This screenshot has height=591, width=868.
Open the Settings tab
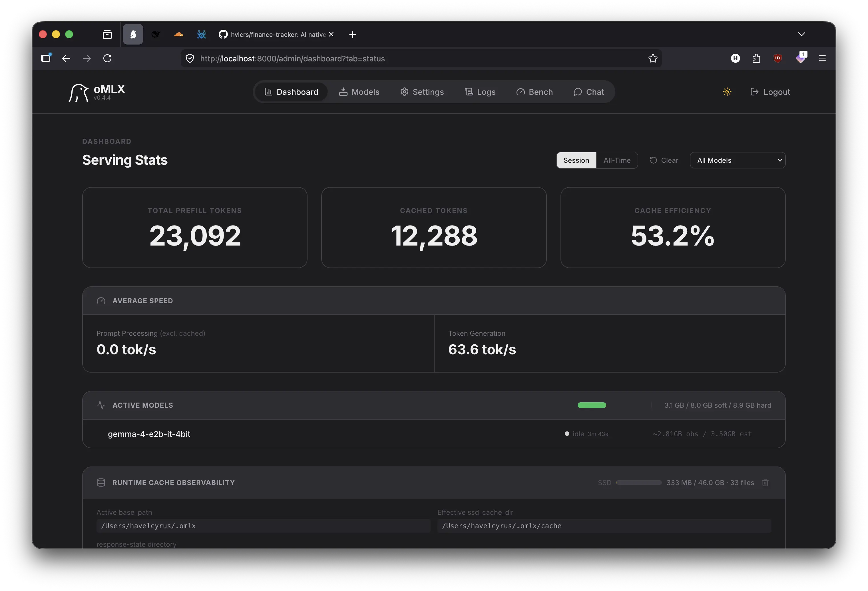pyautogui.click(x=422, y=92)
